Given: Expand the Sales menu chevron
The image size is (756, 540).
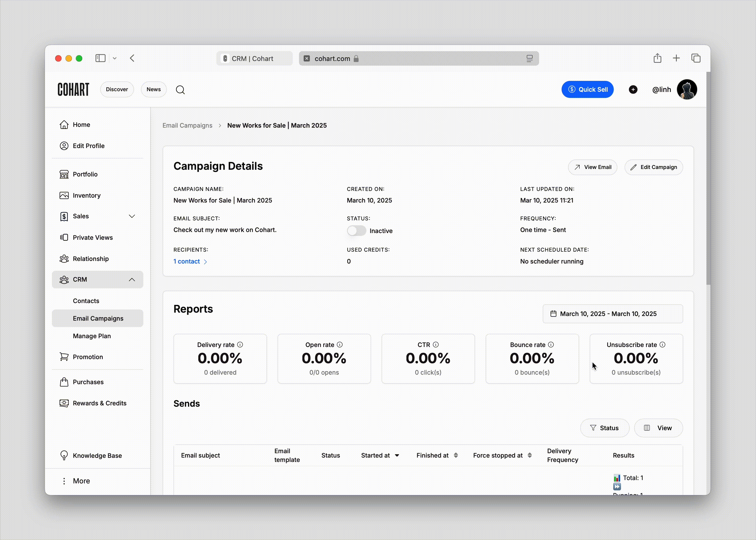Looking at the screenshot, I should [132, 217].
